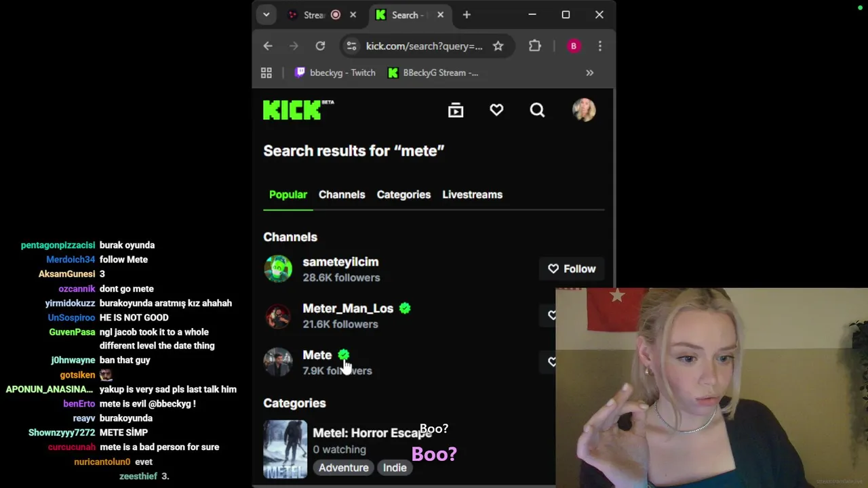Image resolution: width=868 pixels, height=488 pixels.
Task: Select the Popular search tab
Action: pos(288,195)
